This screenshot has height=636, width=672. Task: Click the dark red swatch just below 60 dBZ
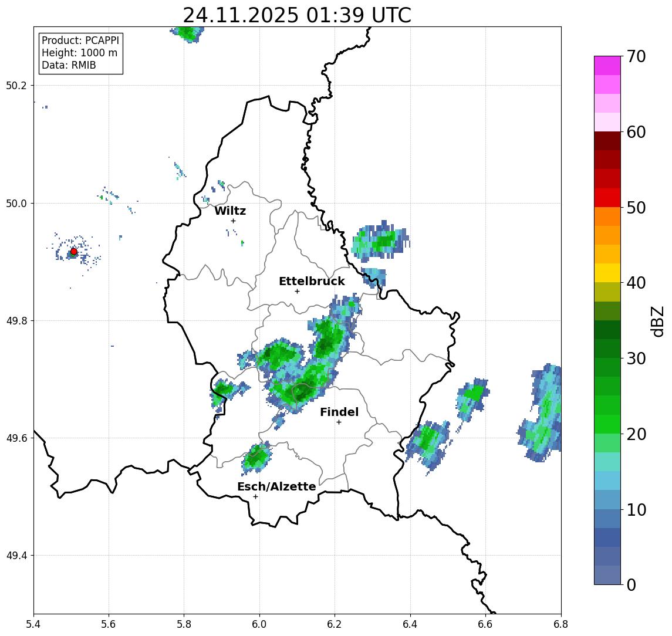[607, 141]
